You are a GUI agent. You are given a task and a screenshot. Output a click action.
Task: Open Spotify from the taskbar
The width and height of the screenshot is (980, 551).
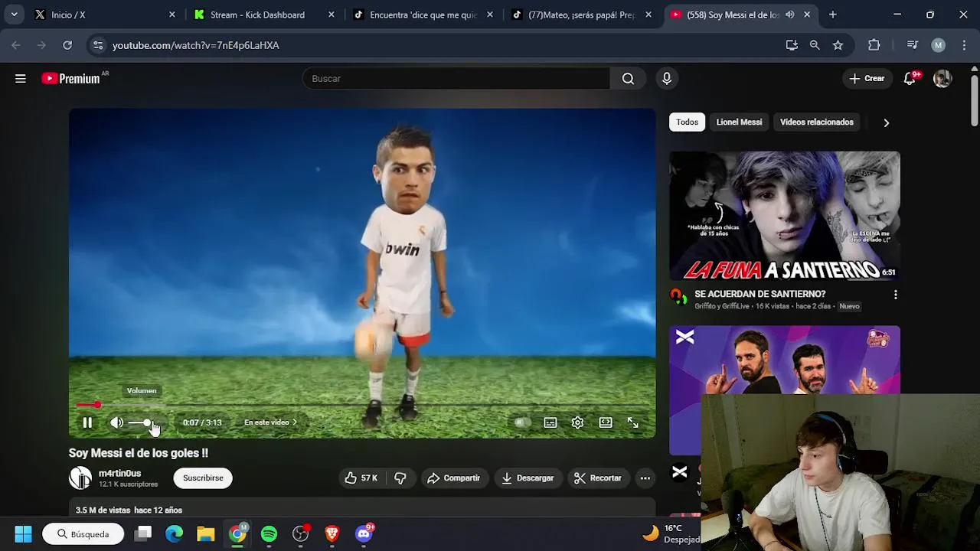pyautogui.click(x=269, y=534)
